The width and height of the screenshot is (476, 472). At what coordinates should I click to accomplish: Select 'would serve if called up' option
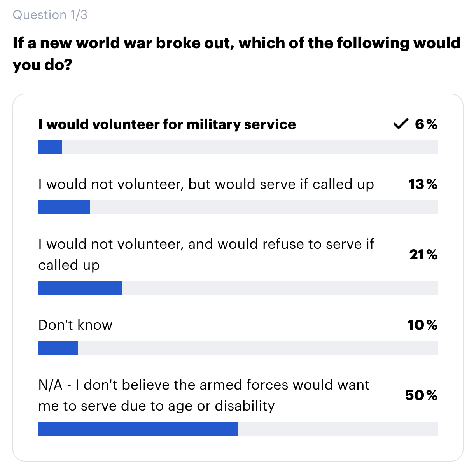click(206, 184)
